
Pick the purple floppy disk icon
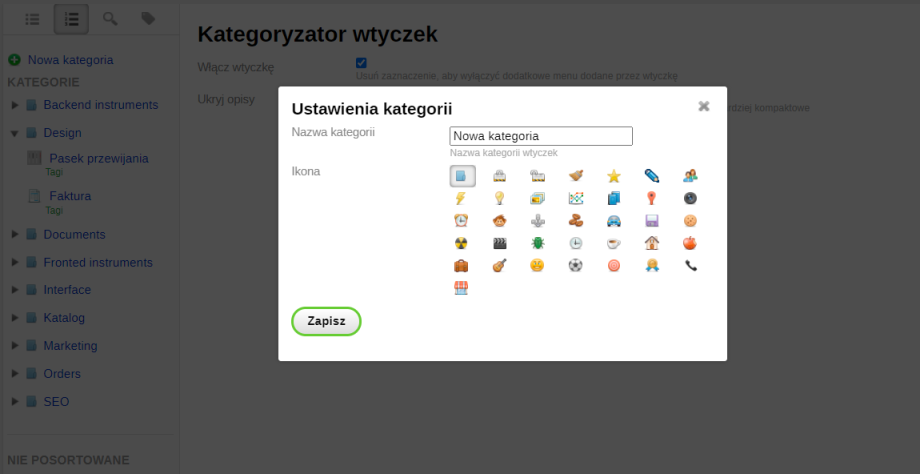pos(651,221)
